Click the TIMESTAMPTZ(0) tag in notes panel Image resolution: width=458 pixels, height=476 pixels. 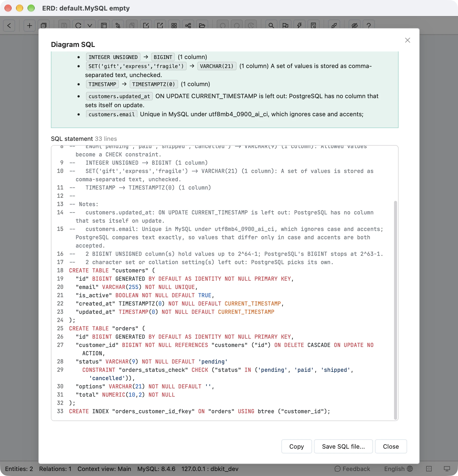(154, 84)
